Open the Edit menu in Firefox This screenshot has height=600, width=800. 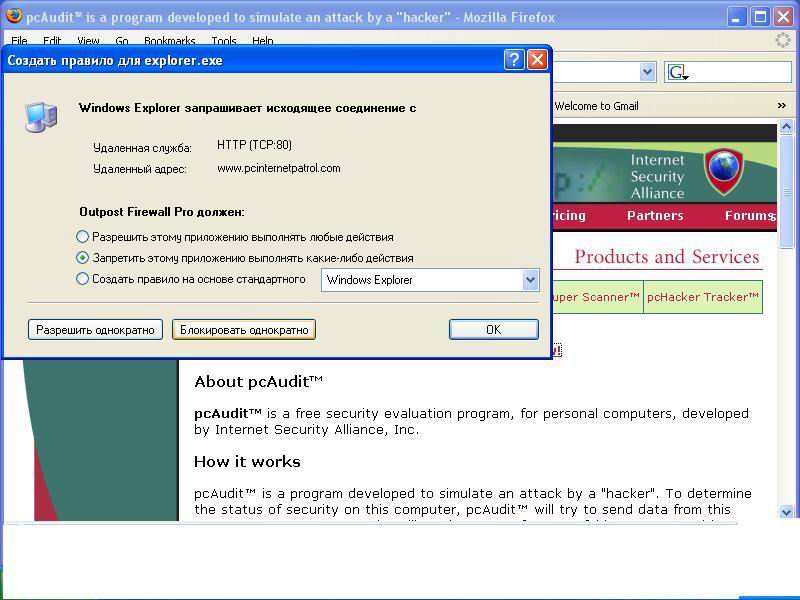52,40
